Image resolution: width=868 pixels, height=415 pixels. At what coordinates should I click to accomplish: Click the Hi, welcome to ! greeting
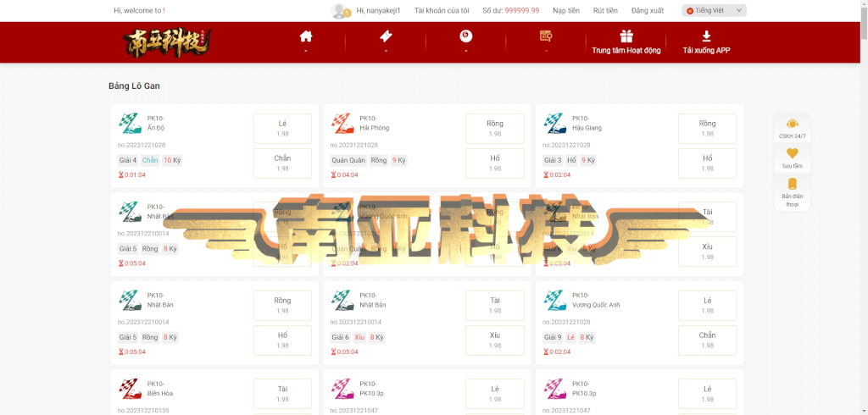139,10
